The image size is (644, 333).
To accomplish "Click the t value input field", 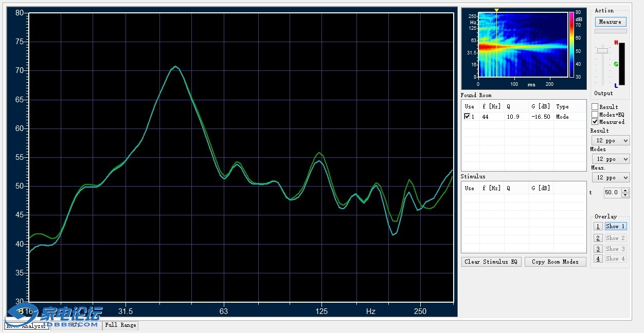I will pyautogui.click(x=611, y=192).
